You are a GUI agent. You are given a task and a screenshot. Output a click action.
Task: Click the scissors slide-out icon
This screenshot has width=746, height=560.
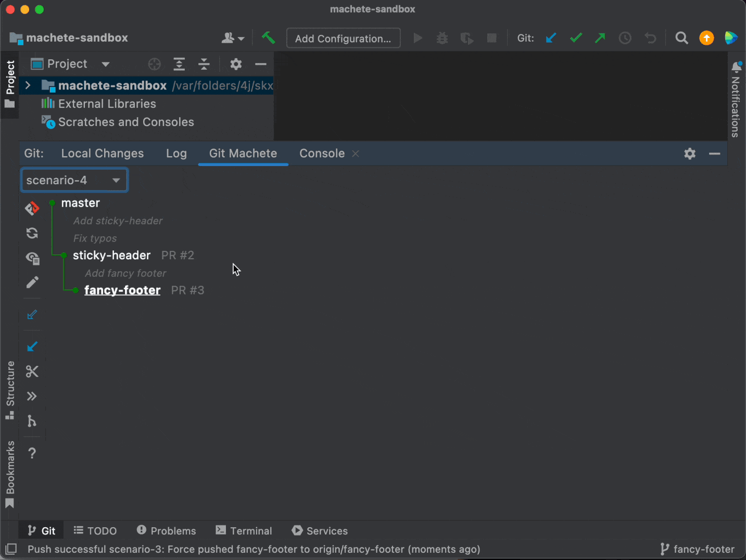pyautogui.click(x=32, y=372)
